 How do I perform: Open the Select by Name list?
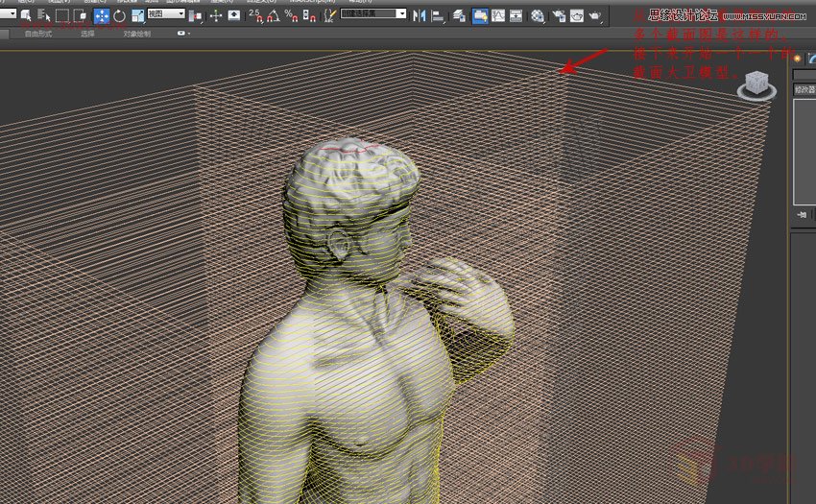44,15
